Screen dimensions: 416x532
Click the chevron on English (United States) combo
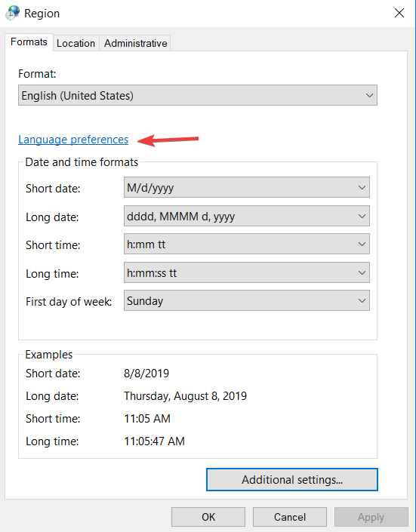(369, 95)
